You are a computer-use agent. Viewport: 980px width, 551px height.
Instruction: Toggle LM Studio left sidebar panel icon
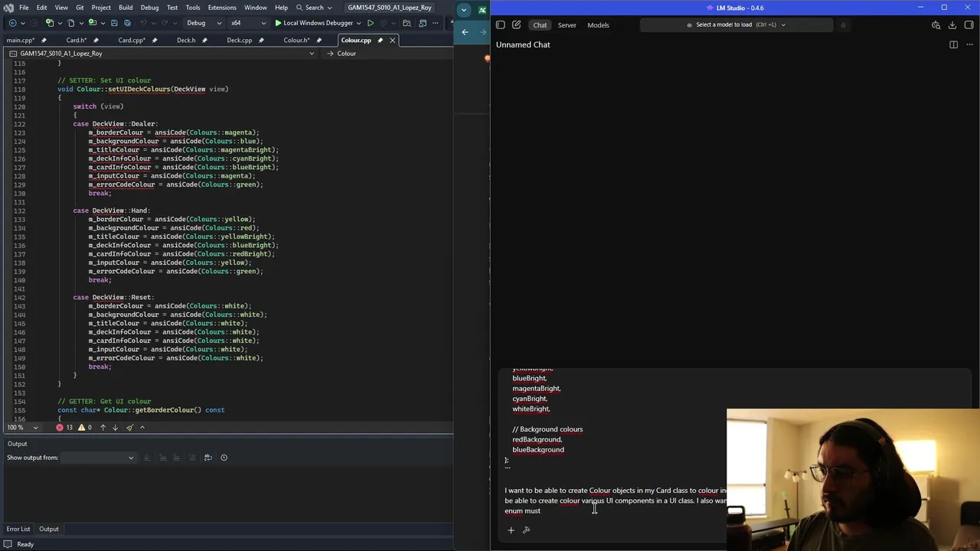pos(501,24)
